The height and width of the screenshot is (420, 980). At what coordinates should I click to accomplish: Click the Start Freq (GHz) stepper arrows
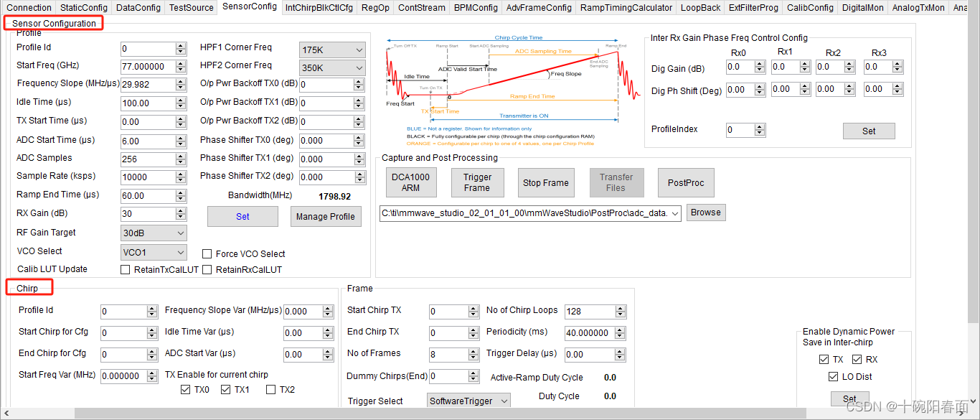click(181, 67)
